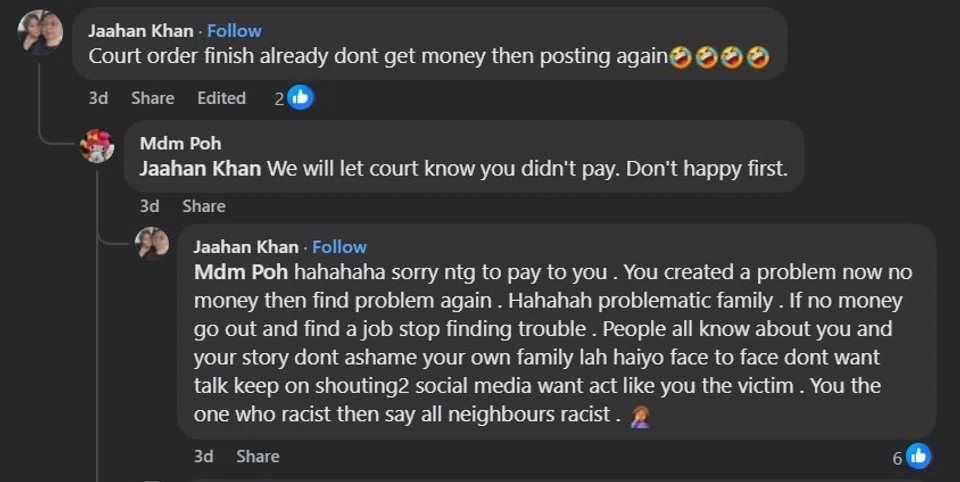Open the 3d timestamp under the top comment
The width and height of the screenshot is (960, 482).
tap(98, 98)
